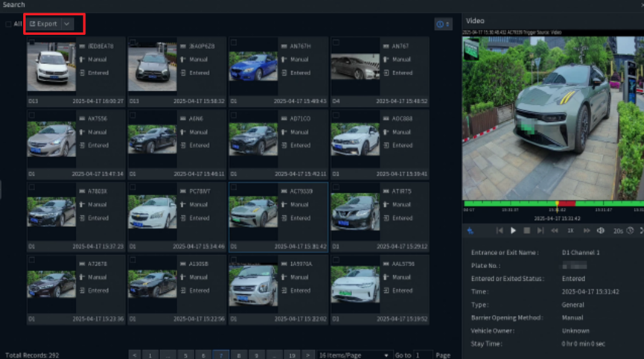Click the timestamp 2025-04-17 15:47:34
Viewport: 644px width, 359px height.
click(98, 174)
